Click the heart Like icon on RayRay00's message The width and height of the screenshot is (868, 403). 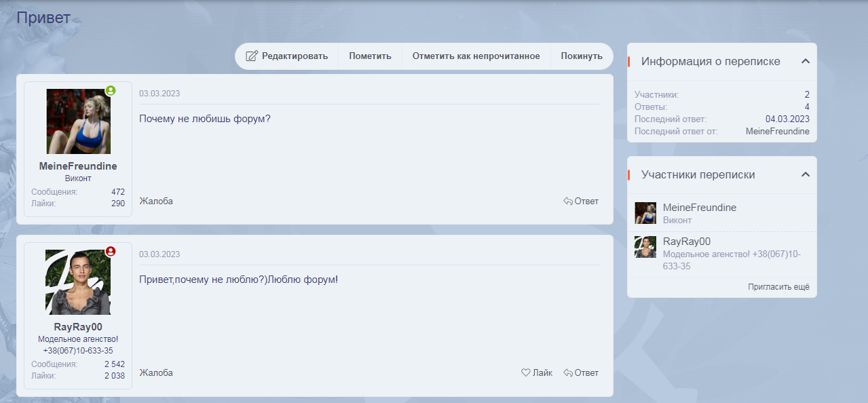[525, 372]
